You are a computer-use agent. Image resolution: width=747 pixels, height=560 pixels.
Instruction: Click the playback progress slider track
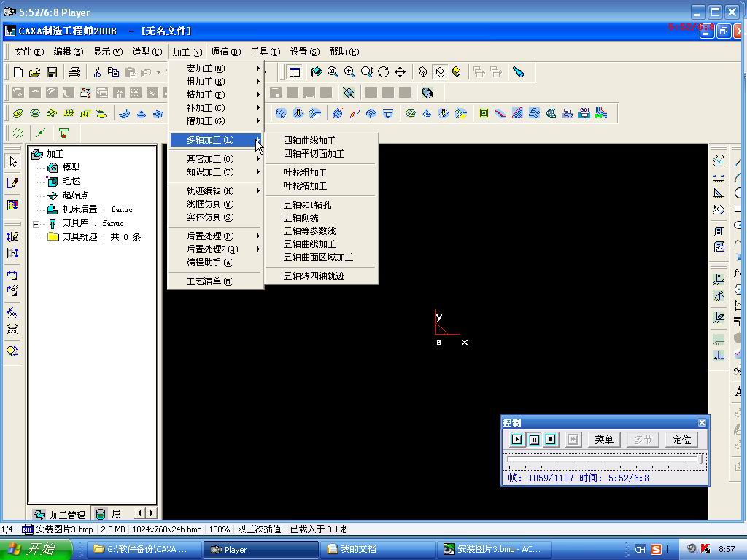[x=604, y=459]
